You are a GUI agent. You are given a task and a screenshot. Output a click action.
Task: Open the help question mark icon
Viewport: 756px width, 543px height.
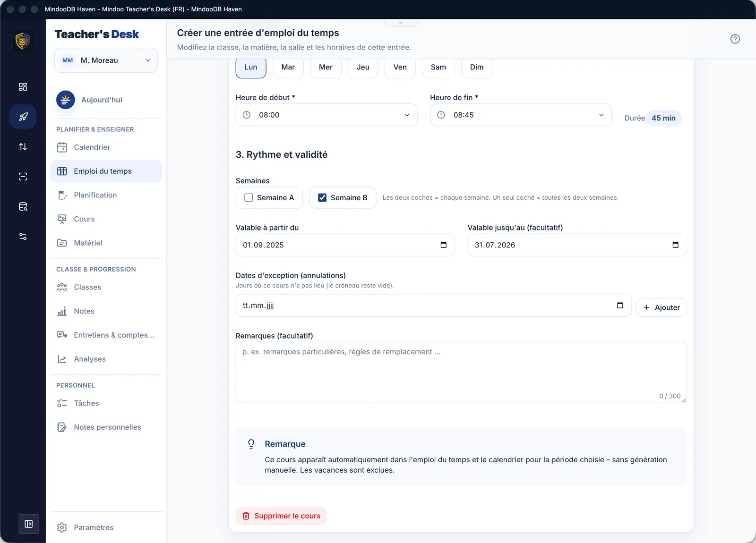735,39
